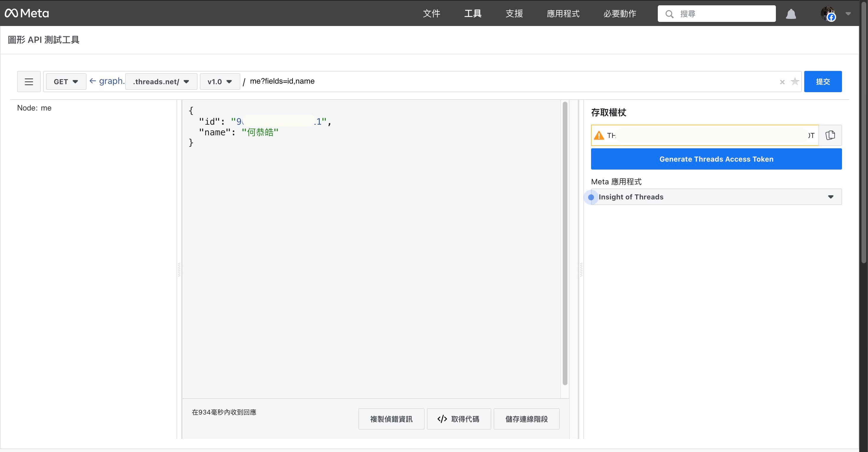Clear the query path with the x icon

(782, 82)
